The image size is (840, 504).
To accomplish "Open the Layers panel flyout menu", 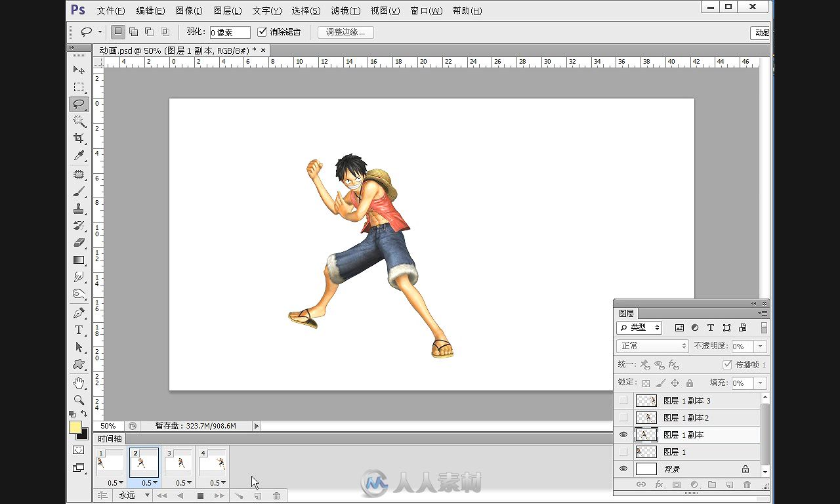I will [763, 314].
